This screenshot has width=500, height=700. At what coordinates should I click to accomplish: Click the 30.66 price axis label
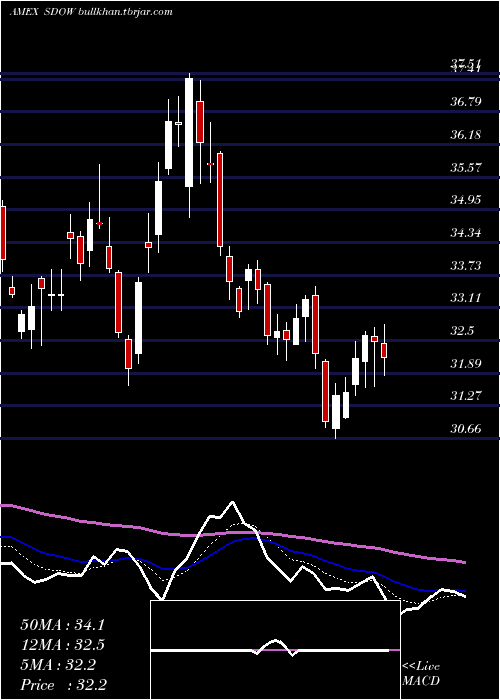coord(466,429)
